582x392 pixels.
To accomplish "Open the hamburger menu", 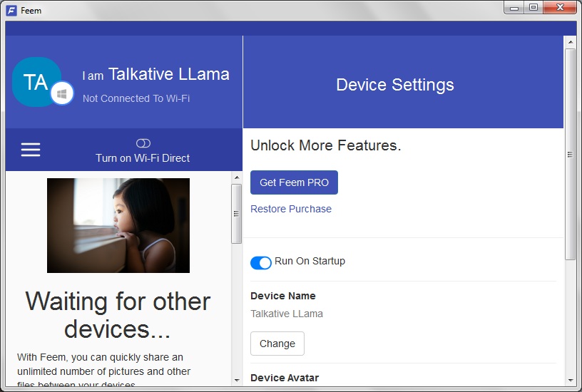I will tap(31, 150).
